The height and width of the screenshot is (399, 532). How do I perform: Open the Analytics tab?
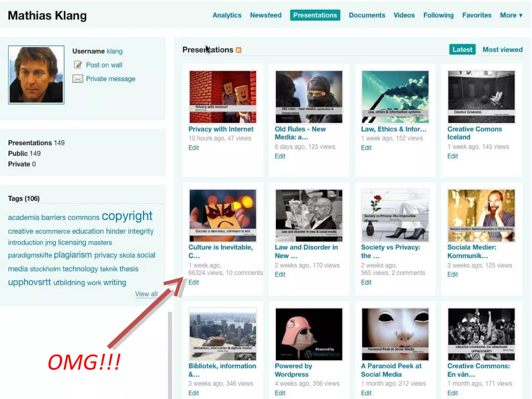(x=227, y=15)
